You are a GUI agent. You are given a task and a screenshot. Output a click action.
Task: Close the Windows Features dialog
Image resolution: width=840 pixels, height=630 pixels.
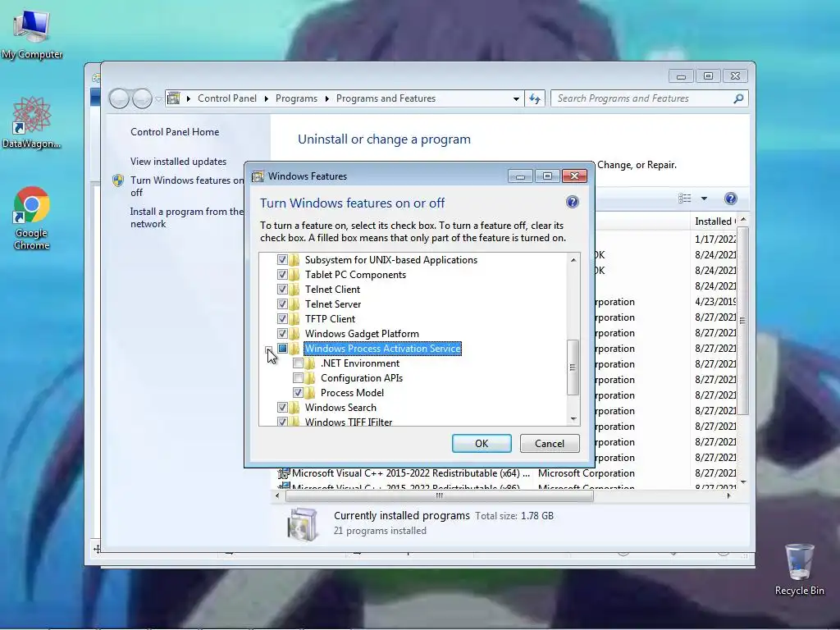click(574, 176)
